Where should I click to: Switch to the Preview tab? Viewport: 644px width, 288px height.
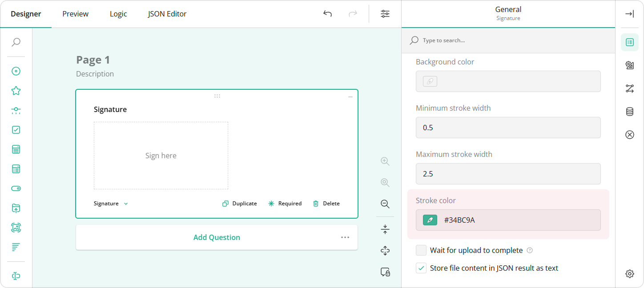(75, 14)
